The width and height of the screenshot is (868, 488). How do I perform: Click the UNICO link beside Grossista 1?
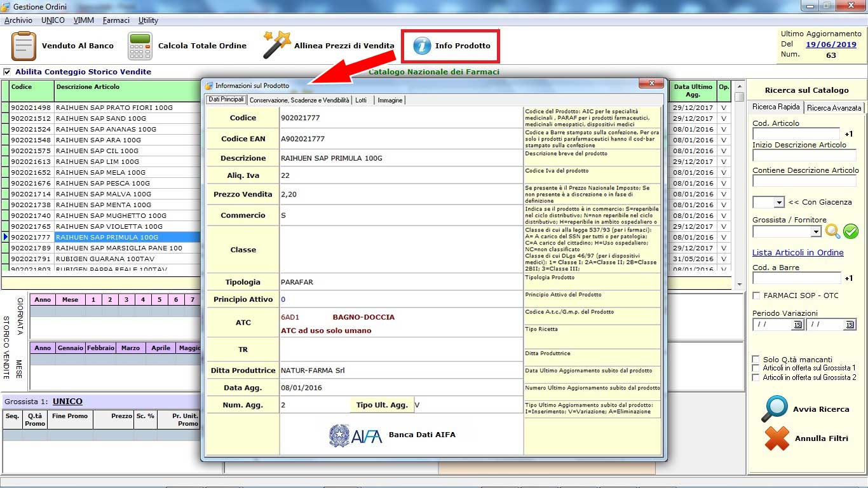[67, 402]
